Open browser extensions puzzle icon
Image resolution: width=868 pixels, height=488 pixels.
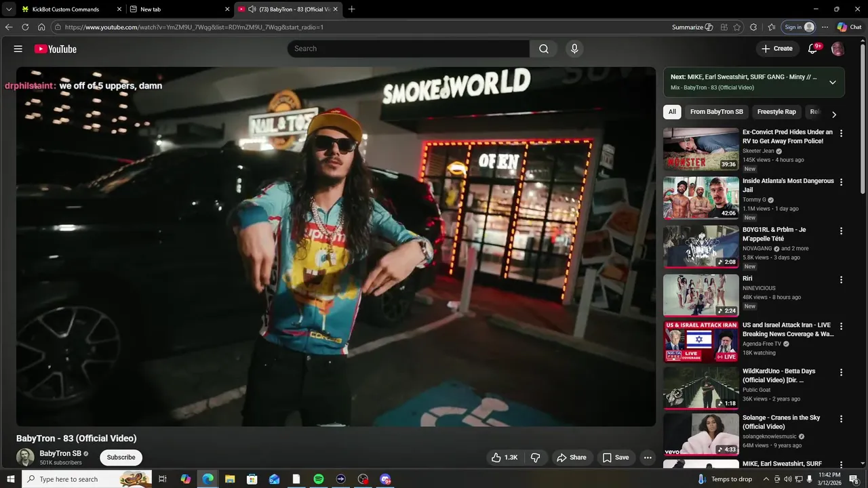tap(753, 27)
